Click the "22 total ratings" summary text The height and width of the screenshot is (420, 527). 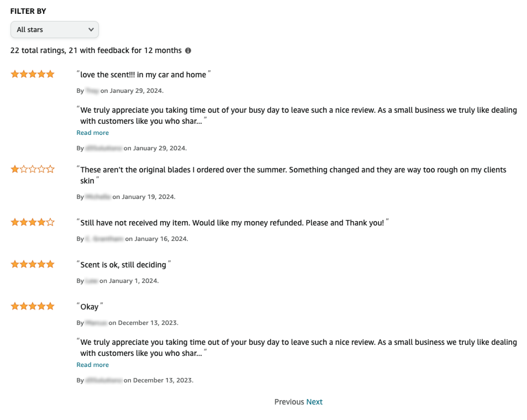coord(96,51)
